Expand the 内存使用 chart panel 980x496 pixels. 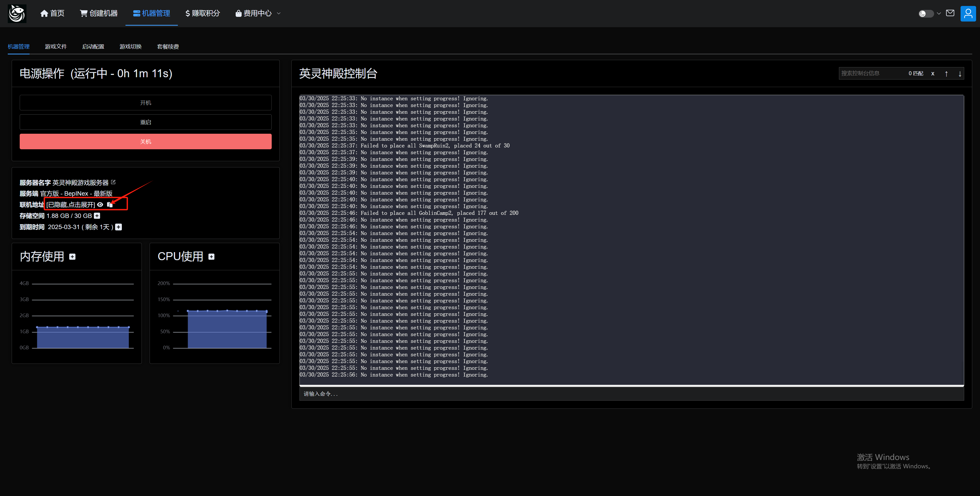point(72,257)
